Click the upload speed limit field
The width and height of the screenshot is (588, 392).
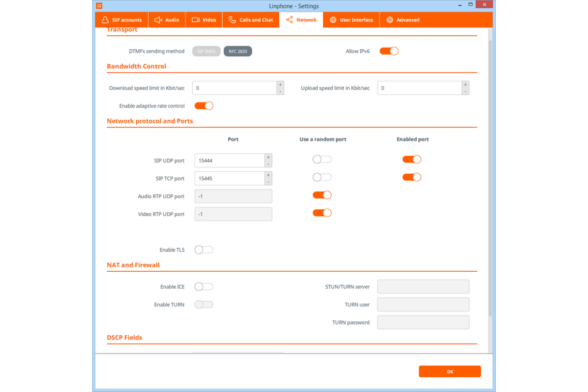pos(420,88)
